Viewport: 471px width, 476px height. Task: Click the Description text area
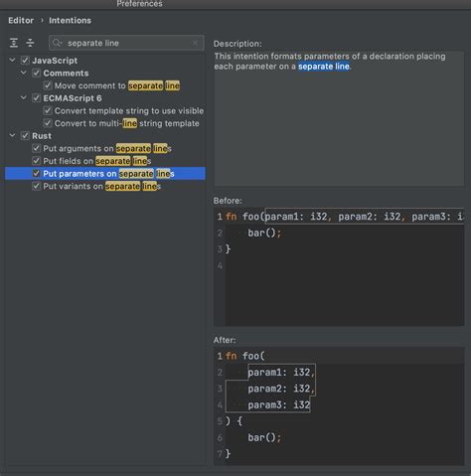point(339,118)
